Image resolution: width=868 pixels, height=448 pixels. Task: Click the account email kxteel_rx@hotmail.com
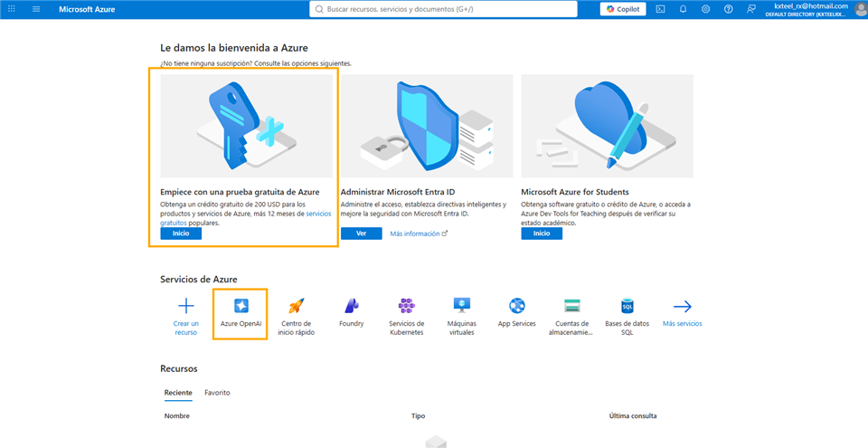(x=811, y=5)
